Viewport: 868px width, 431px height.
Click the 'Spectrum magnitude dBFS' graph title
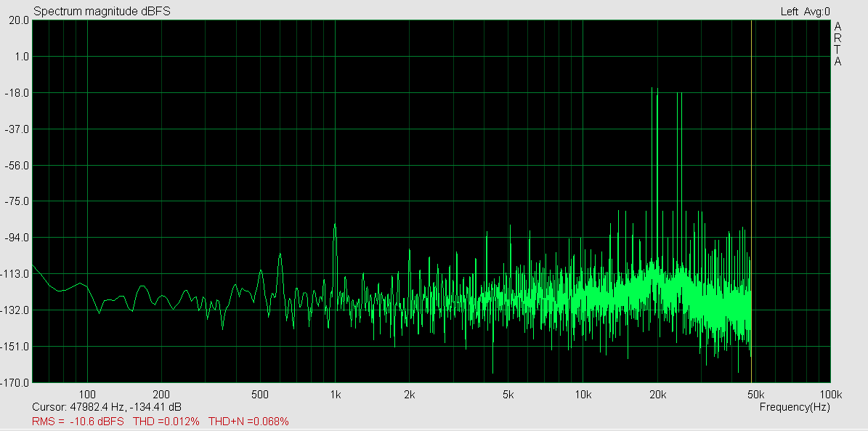[x=102, y=11]
